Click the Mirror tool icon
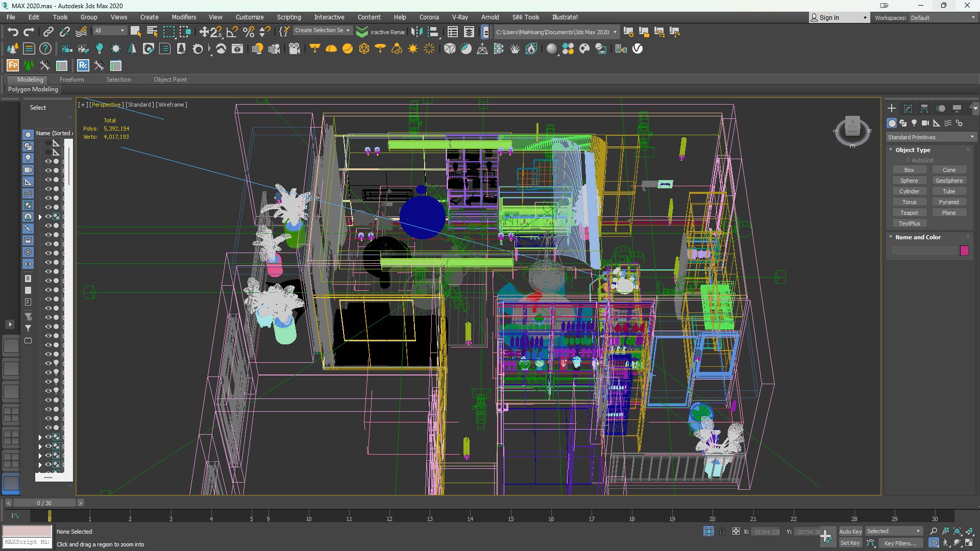The width and height of the screenshot is (980, 551). coord(416,32)
